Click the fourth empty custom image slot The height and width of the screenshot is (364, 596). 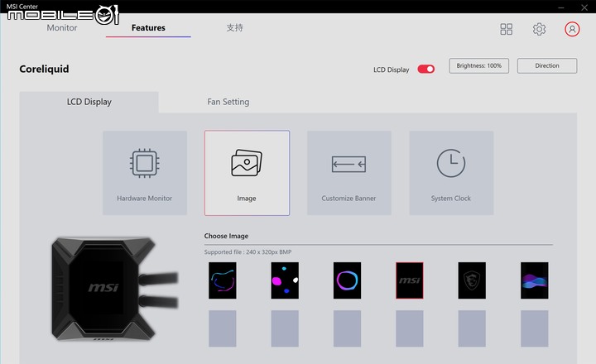click(410, 328)
